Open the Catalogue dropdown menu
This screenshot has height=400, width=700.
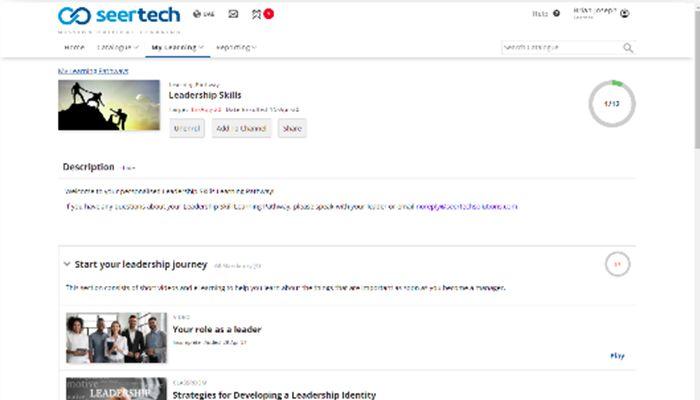pyautogui.click(x=118, y=47)
